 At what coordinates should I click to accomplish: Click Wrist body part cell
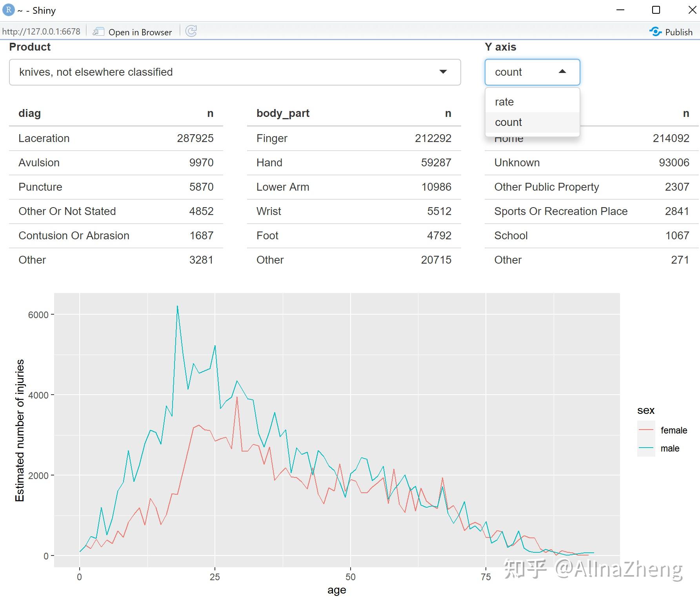[x=269, y=211]
